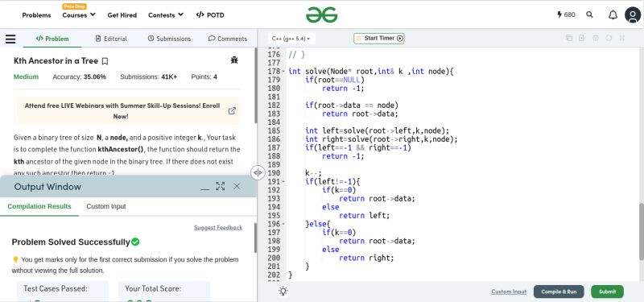This screenshot has height=302, width=644.
Task: Click Accuracy 35.06% text
Action: click(x=79, y=77)
